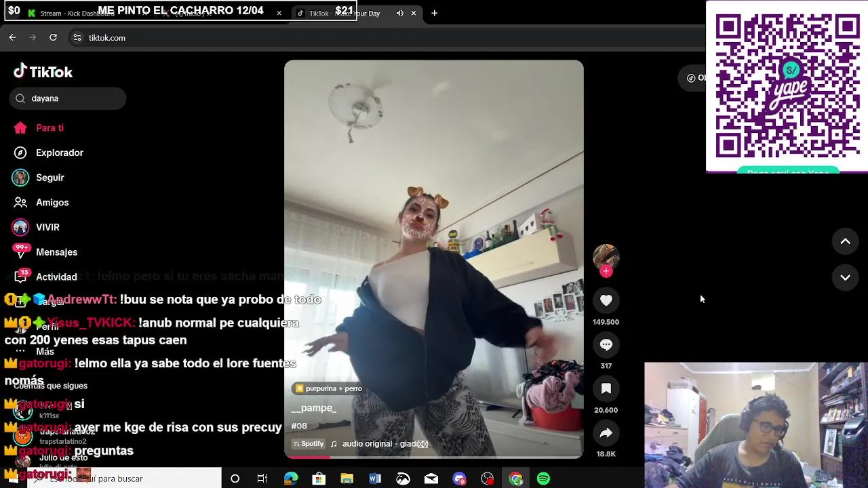This screenshot has width=868, height=488.
Task: Open the __pampe_ username link on the video
Action: [x=314, y=408]
